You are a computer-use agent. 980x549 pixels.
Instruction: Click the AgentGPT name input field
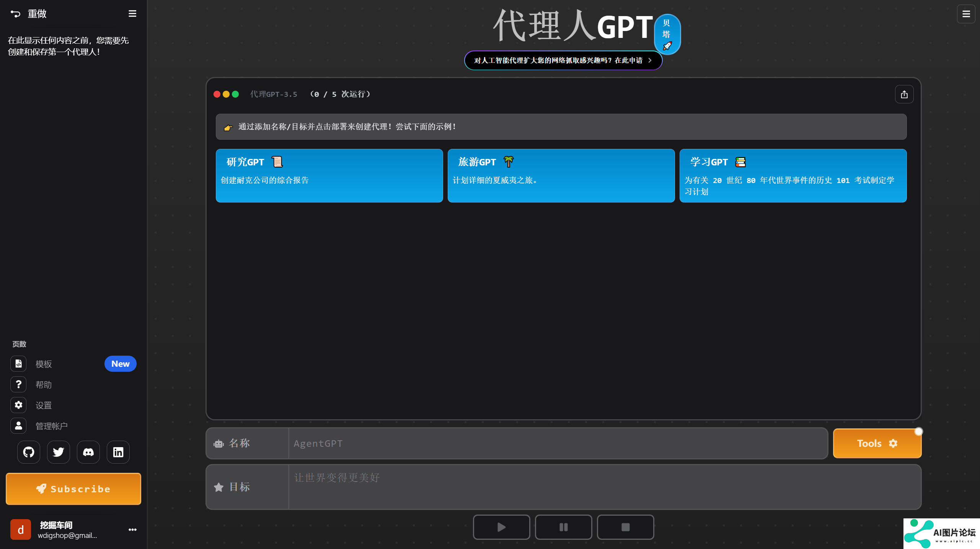click(558, 443)
